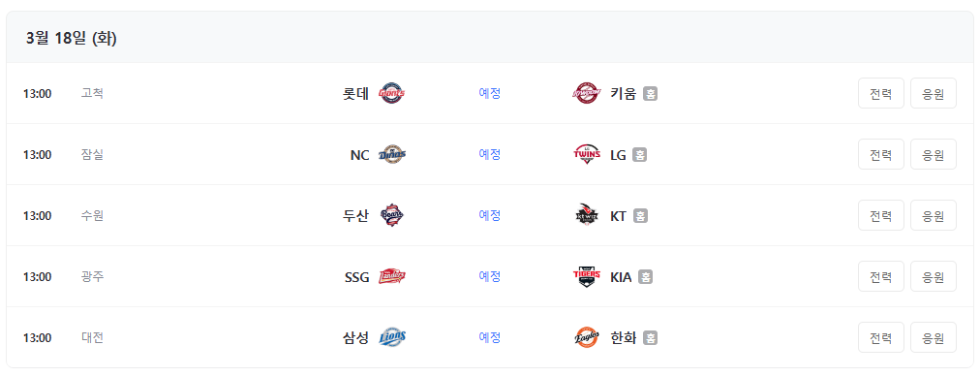Image resolution: width=980 pixels, height=377 pixels.
Task: Click the KIA Tigers team logo
Action: (x=587, y=276)
